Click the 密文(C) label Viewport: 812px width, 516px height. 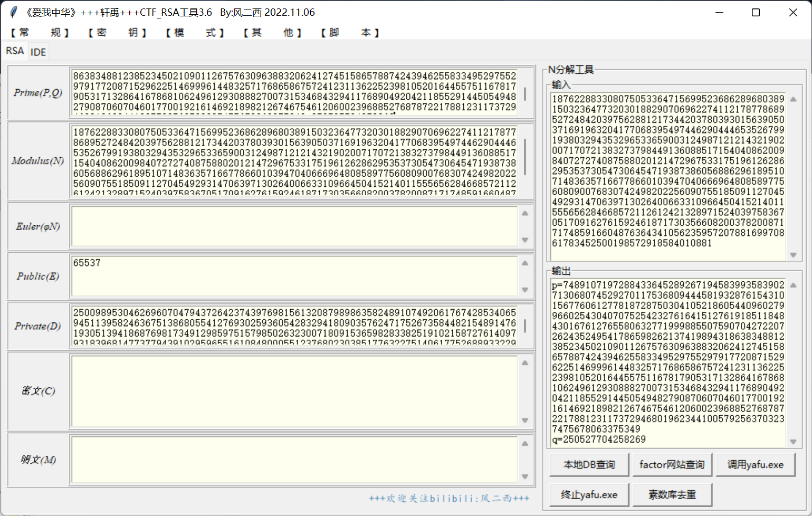point(38,391)
